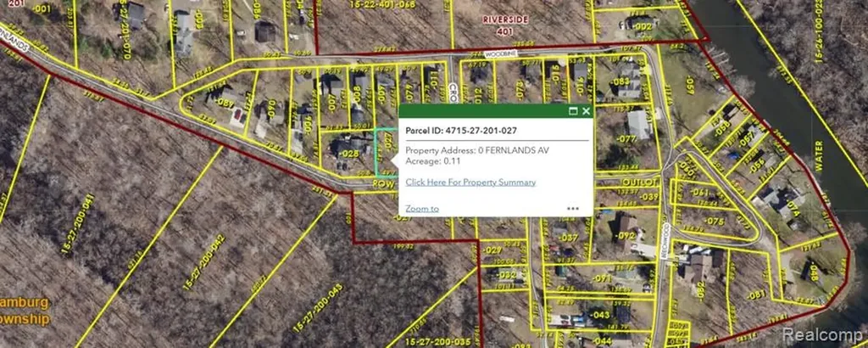The image size is (868, 348).
Task: Click parcel labeled -029
Action: (492, 250)
